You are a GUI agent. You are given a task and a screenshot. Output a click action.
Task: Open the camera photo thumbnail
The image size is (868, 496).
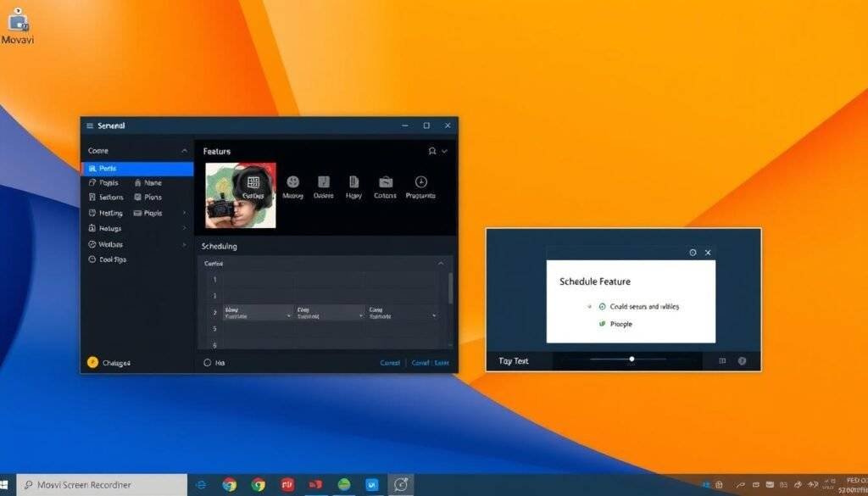[x=240, y=195]
